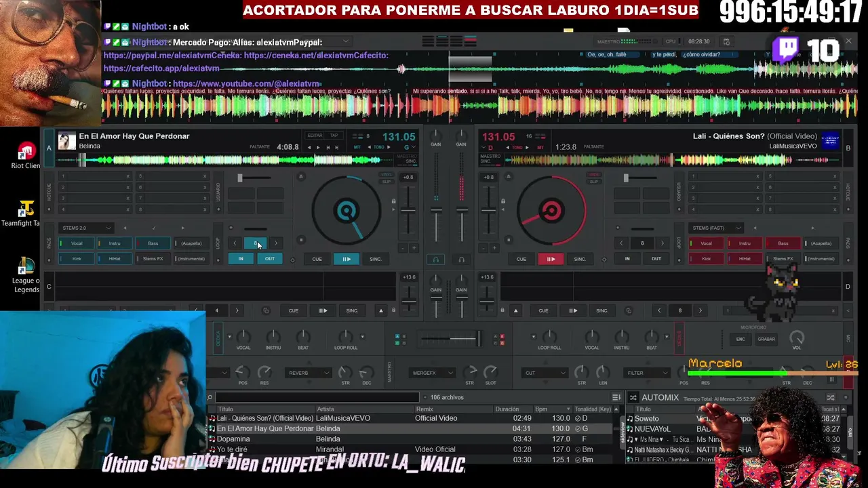The image size is (868, 488).
Task: Toggle SLIP mode on deck B
Action: pyautogui.click(x=594, y=182)
